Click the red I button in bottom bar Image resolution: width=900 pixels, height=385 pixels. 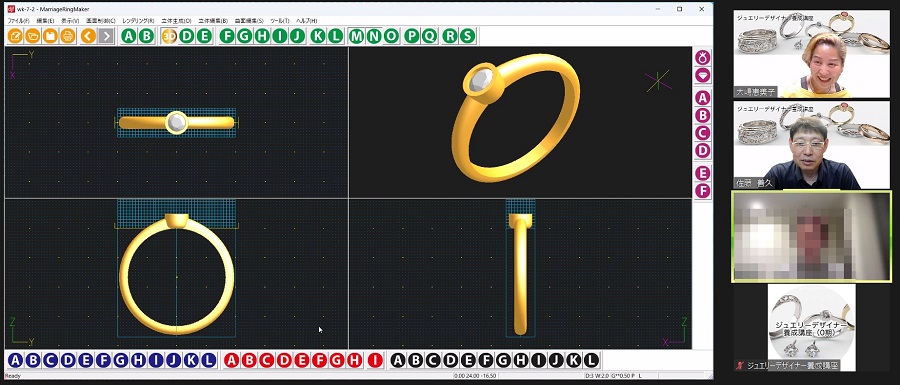pos(375,360)
